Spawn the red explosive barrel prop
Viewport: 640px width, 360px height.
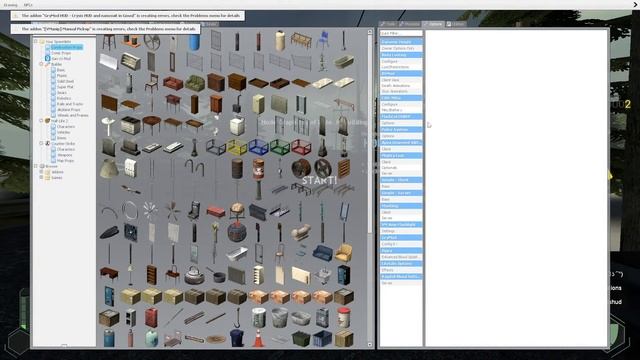258,169
